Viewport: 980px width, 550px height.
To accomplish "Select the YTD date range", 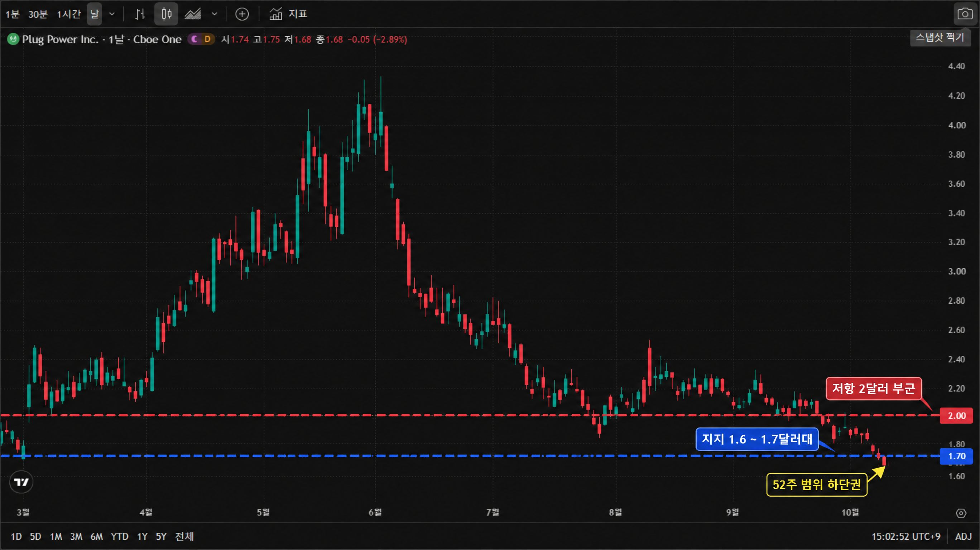I will [120, 537].
